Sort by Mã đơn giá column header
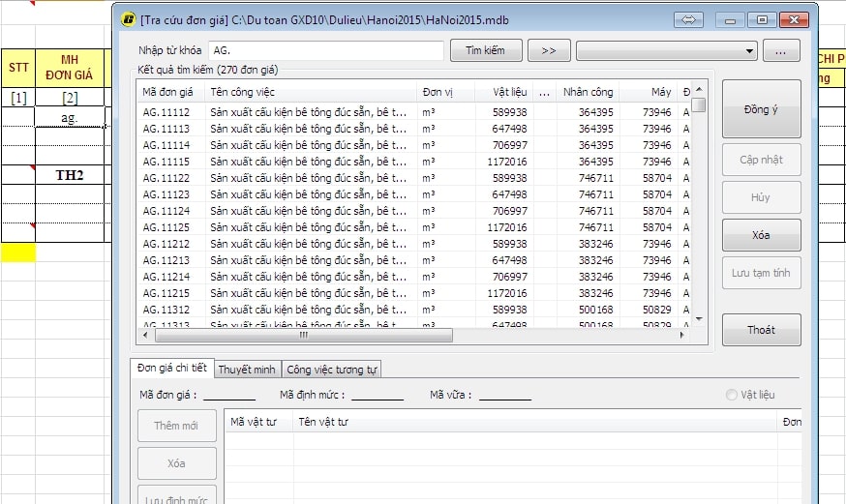 pyautogui.click(x=168, y=92)
